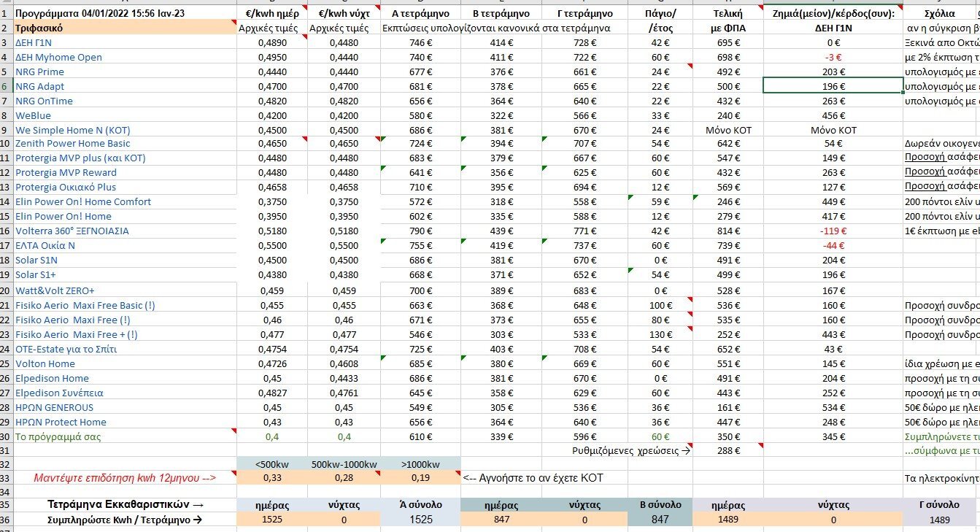Viewport: 980px width, 532px height.
Task: Select row 30 by its row header
Action: pos(6,436)
